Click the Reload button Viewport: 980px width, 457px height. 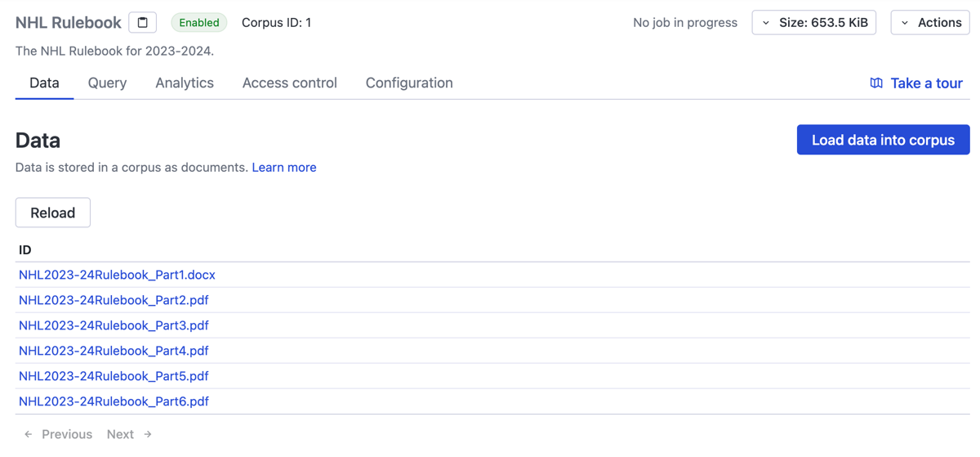coord(53,213)
